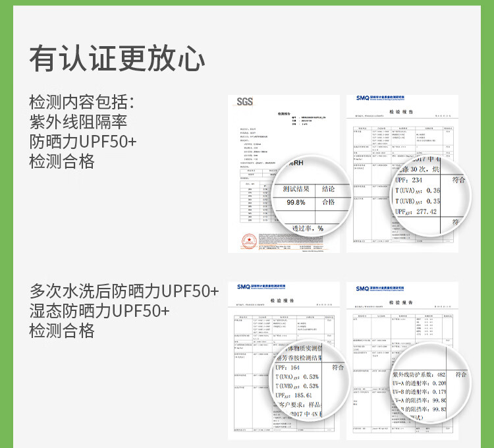This screenshot has width=494, height=448.
Task: Click the 紫外线防护系数: 482 line
Action: click(x=419, y=375)
